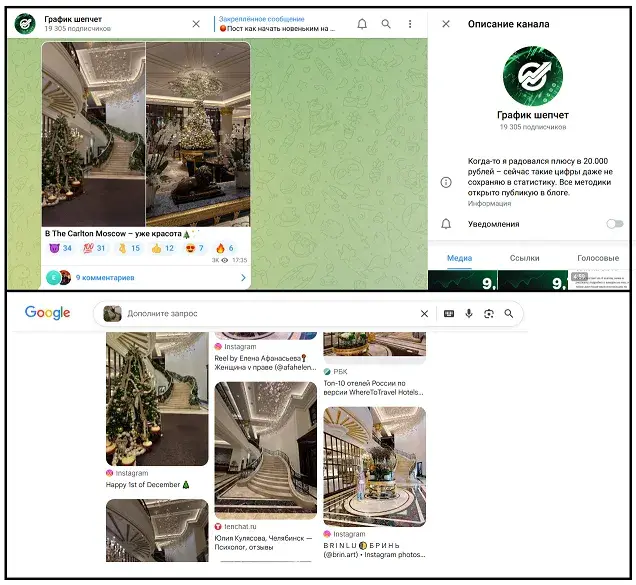Open РБК Топ-10 отелей России article

point(373,388)
